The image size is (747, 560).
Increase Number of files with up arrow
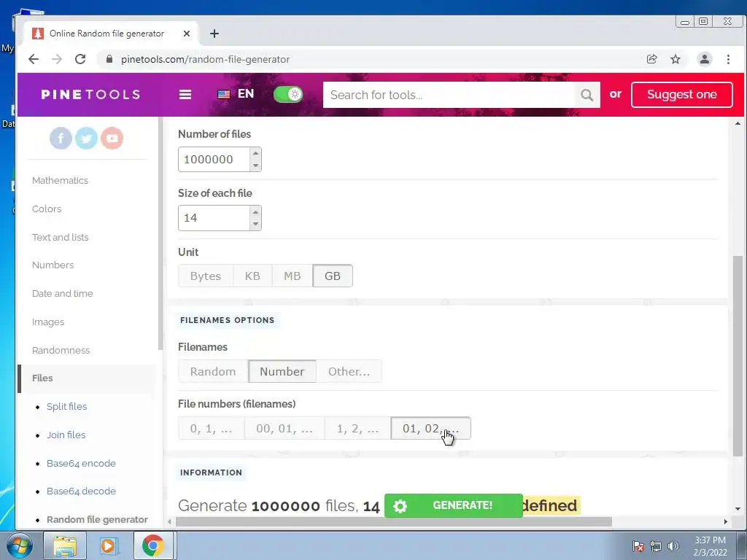[x=255, y=153]
